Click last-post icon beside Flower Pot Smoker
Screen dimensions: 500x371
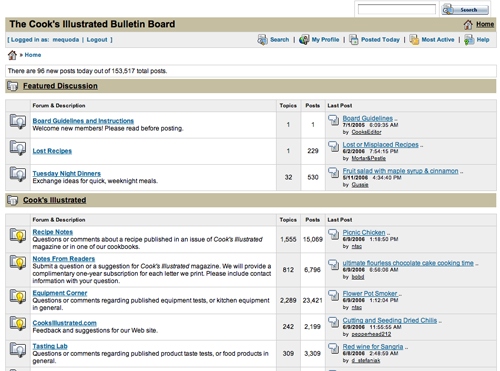[x=333, y=295]
